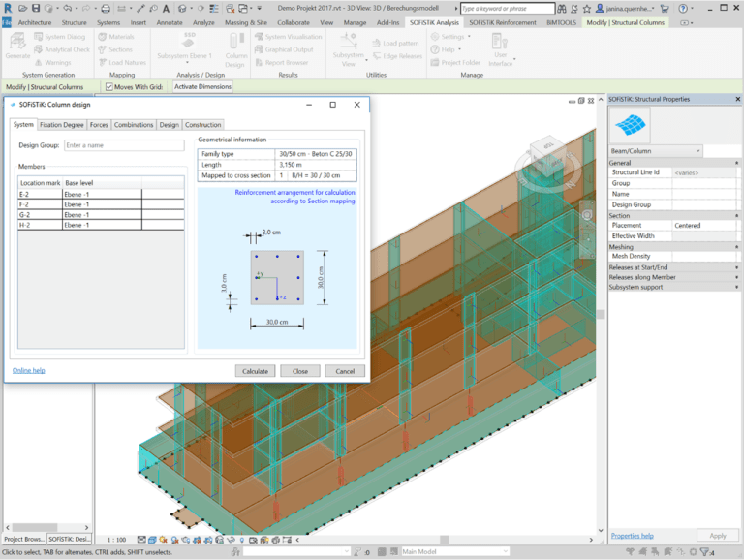Click the navigation wheel icon in the 3D view

[x=588, y=215]
